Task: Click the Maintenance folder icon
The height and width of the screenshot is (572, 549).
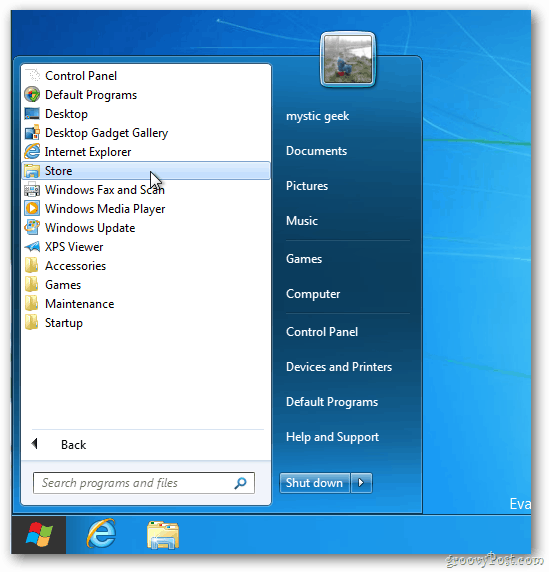Action: click(x=32, y=304)
